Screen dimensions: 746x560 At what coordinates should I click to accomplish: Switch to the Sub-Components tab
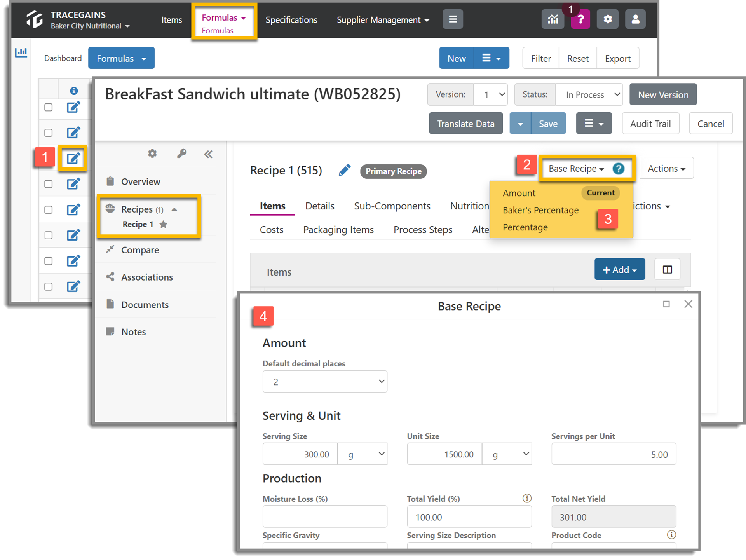pyautogui.click(x=392, y=206)
